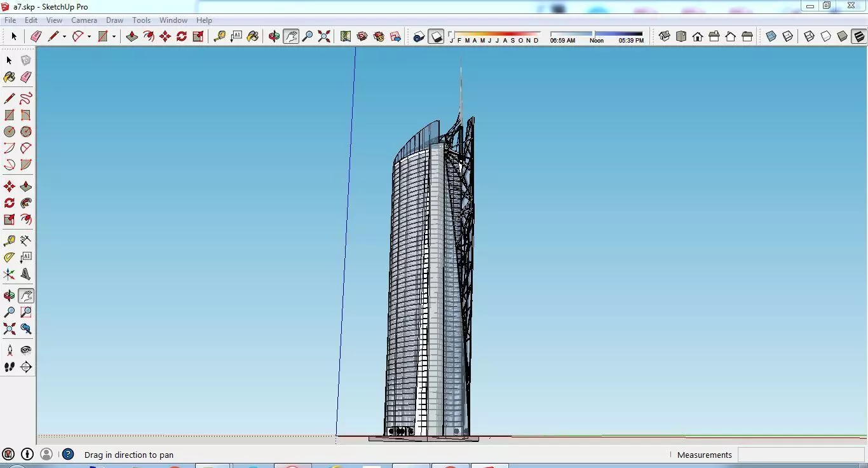
Task: Expand the Rectangle shape tool dropdown arrow
Action: coord(114,37)
